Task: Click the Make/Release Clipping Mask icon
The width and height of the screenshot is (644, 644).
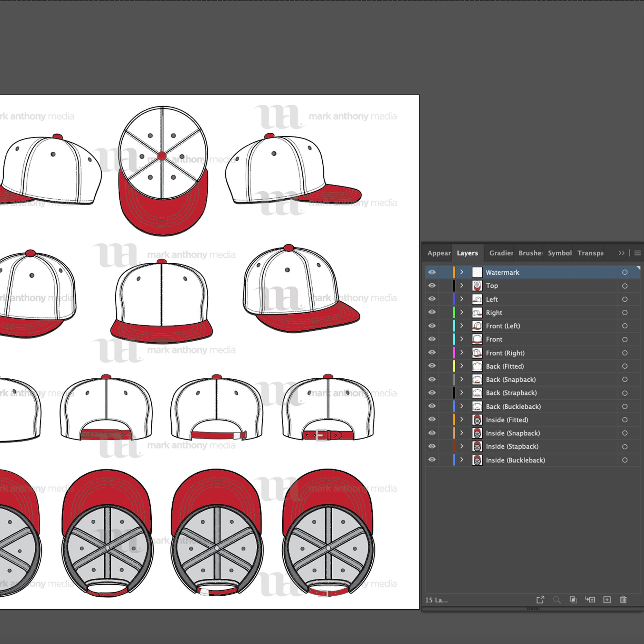Action: point(573,600)
